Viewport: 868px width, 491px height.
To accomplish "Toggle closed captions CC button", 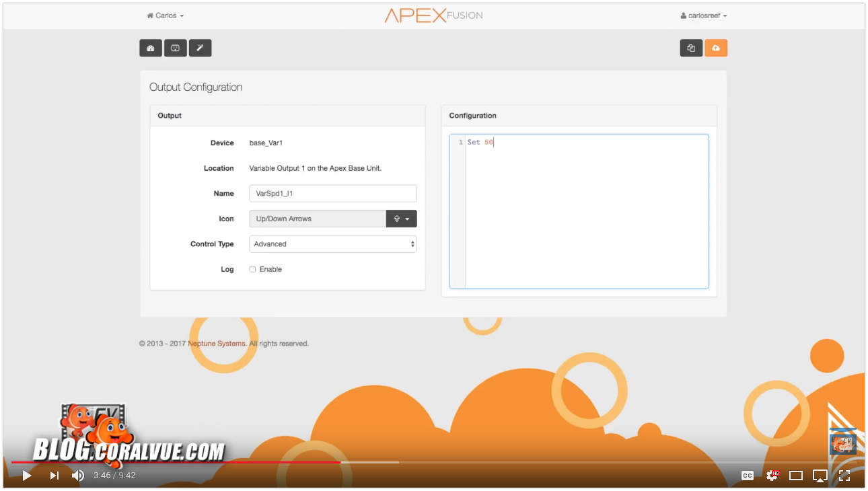I will [x=748, y=476].
